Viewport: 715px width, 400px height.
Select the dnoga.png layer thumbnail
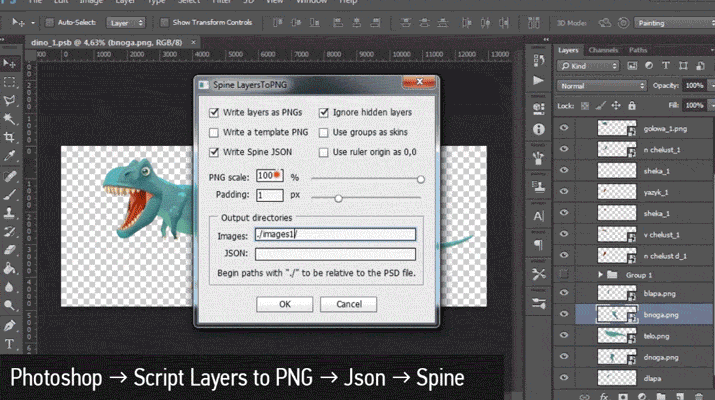(x=617, y=357)
